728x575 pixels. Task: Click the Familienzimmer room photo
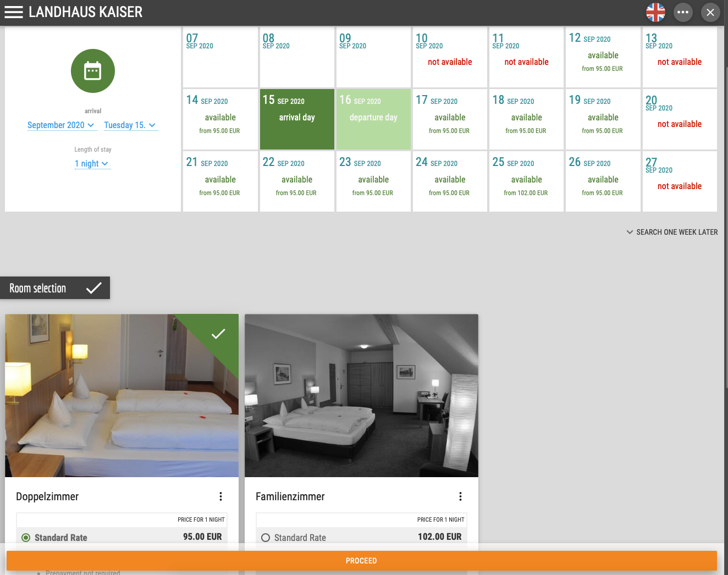pos(361,396)
